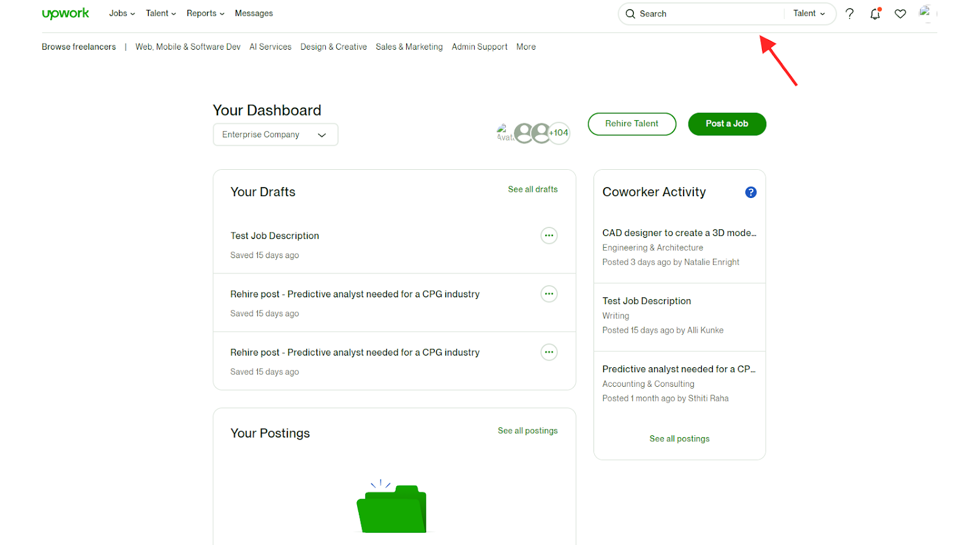
Task: Open the profile avatar menu
Action: [x=925, y=12]
